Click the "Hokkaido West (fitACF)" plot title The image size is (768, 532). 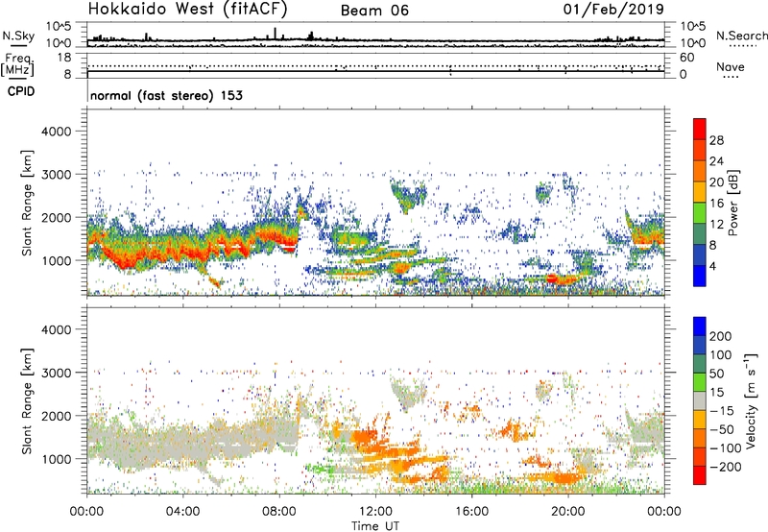point(187,9)
